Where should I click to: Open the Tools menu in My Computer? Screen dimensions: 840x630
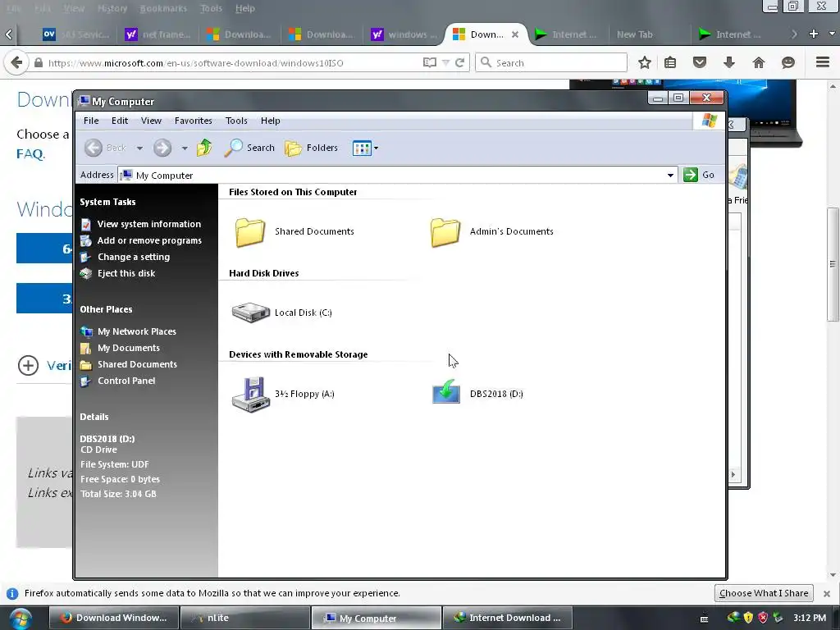click(x=236, y=121)
